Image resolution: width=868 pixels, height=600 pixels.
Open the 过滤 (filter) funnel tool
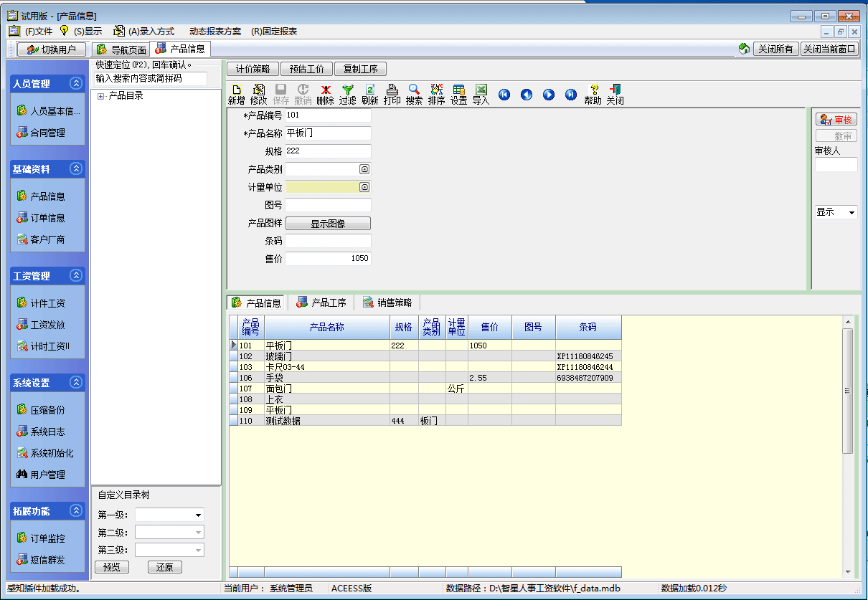click(x=347, y=95)
